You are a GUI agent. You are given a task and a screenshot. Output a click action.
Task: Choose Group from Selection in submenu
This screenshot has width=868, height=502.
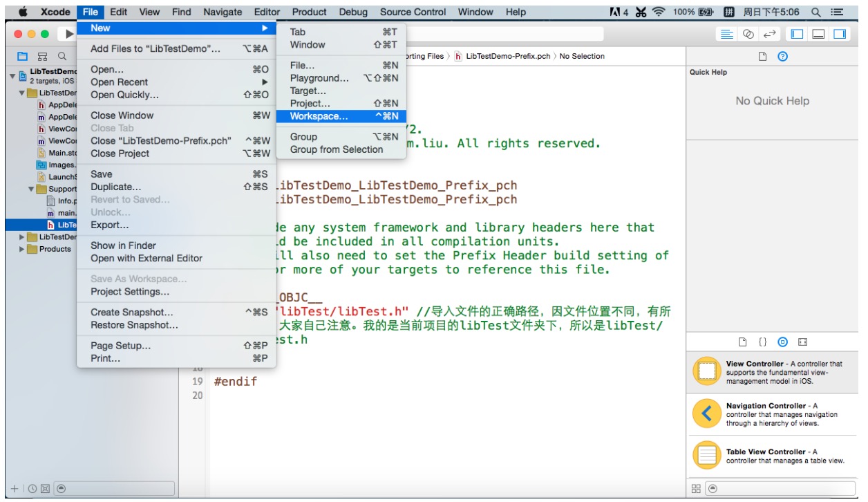click(341, 149)
